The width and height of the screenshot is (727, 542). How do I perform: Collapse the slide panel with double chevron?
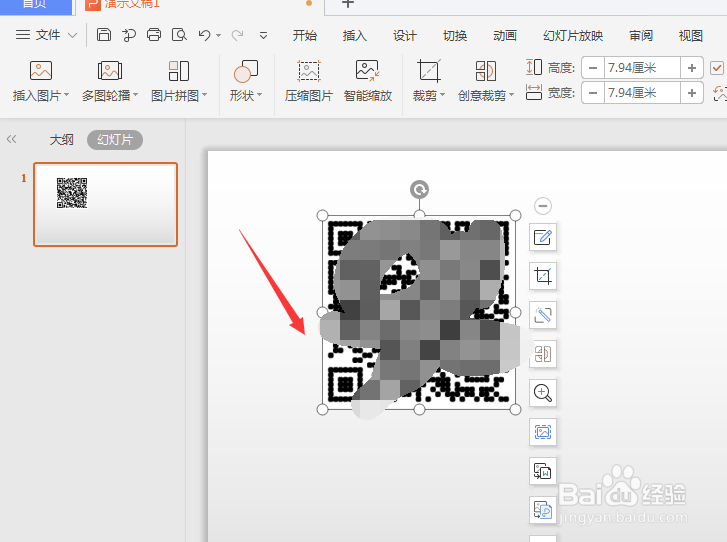point(12,139)
